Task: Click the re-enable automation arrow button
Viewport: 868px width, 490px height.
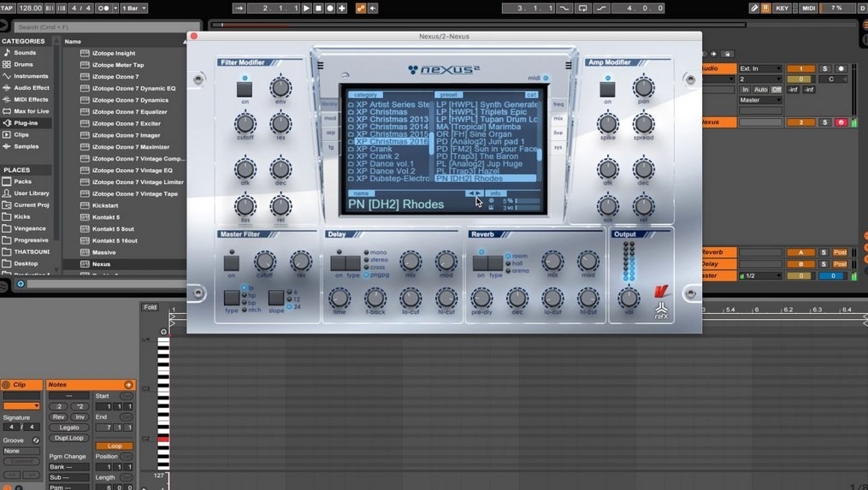Action: 373,9
